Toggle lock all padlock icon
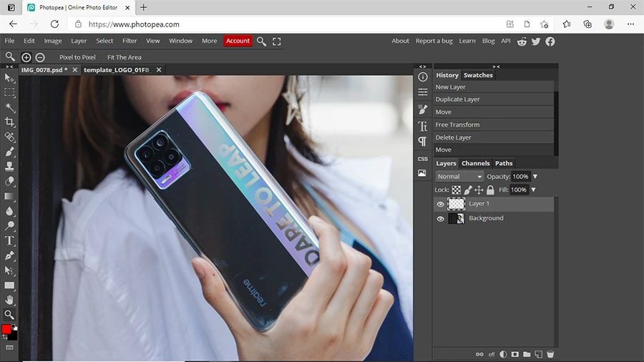This screenshot has width=644, height=362. point(490,190)
